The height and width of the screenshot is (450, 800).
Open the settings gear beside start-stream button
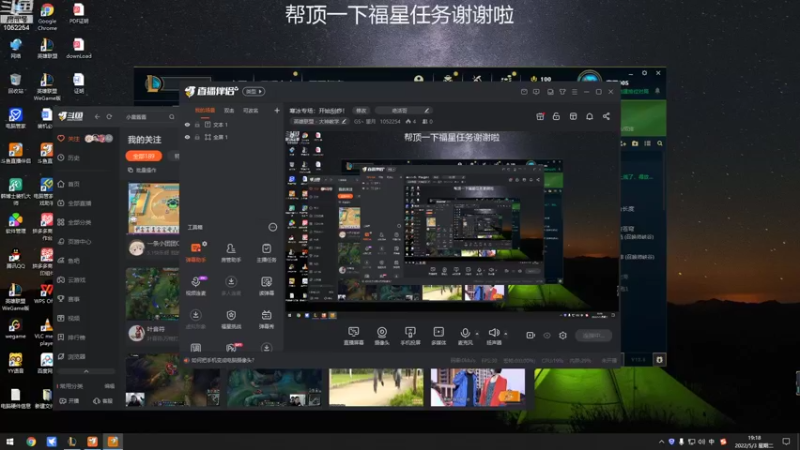(x=563, y=335)
